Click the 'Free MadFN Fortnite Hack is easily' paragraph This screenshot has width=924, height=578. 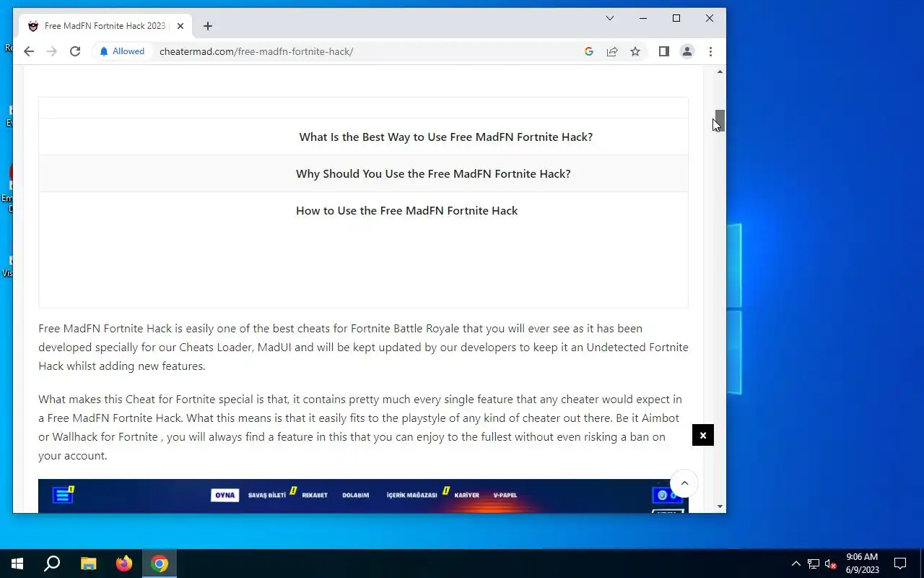pyautogui.click(x=363, y=347)
